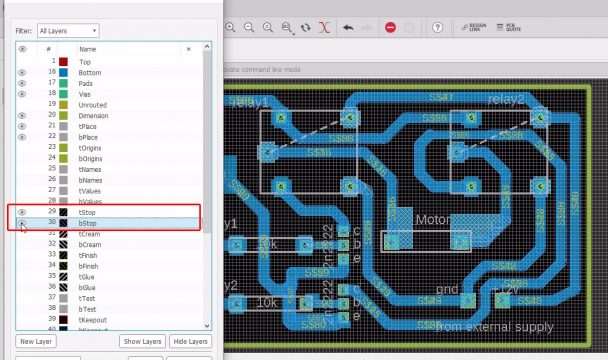The image size is (608, 360).
Task: Click the gnd pad label on the board
Action: [x=447, y=289]
